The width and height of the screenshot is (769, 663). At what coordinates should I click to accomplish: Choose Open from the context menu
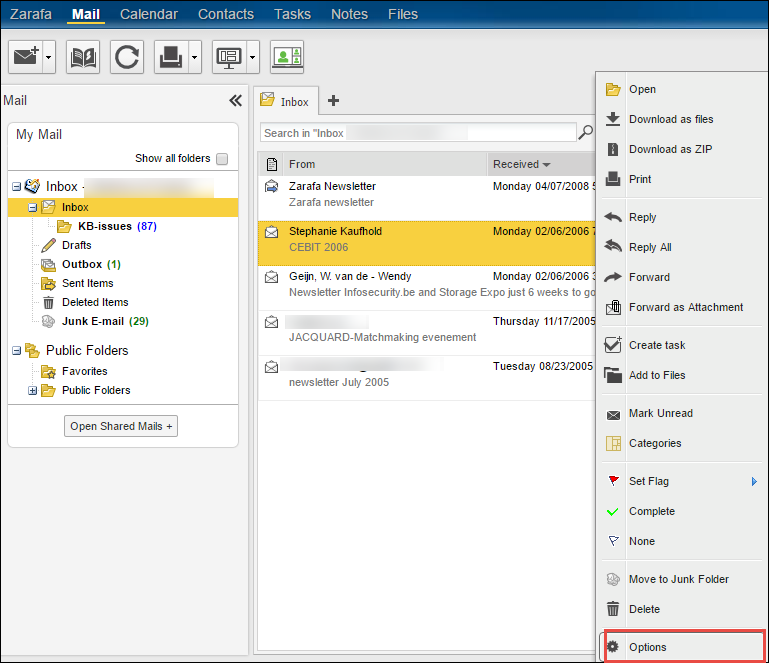682,89
